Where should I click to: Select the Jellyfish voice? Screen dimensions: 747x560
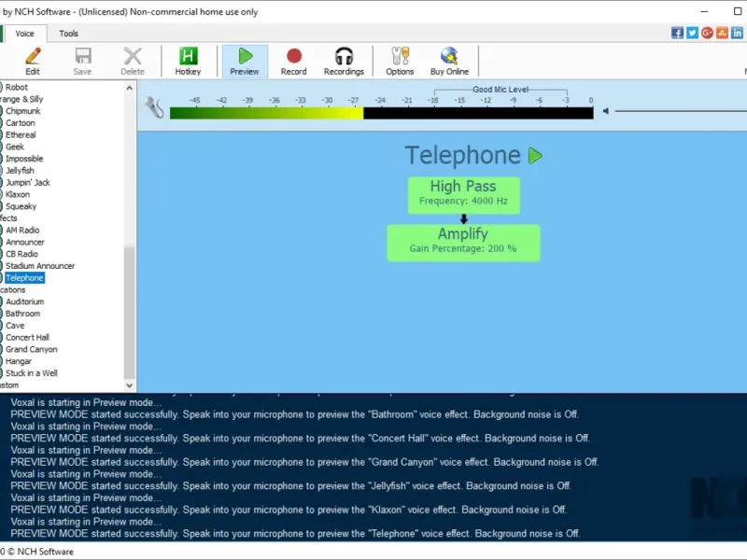20,171
